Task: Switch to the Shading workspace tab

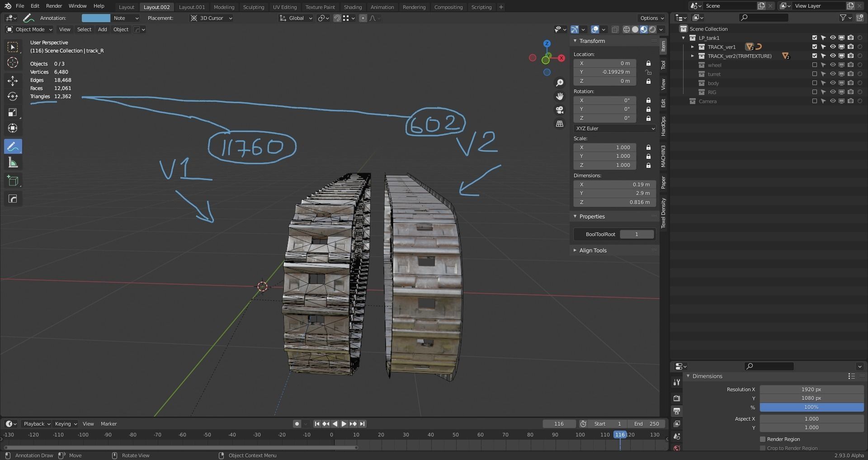Action: tap(353, 7)
